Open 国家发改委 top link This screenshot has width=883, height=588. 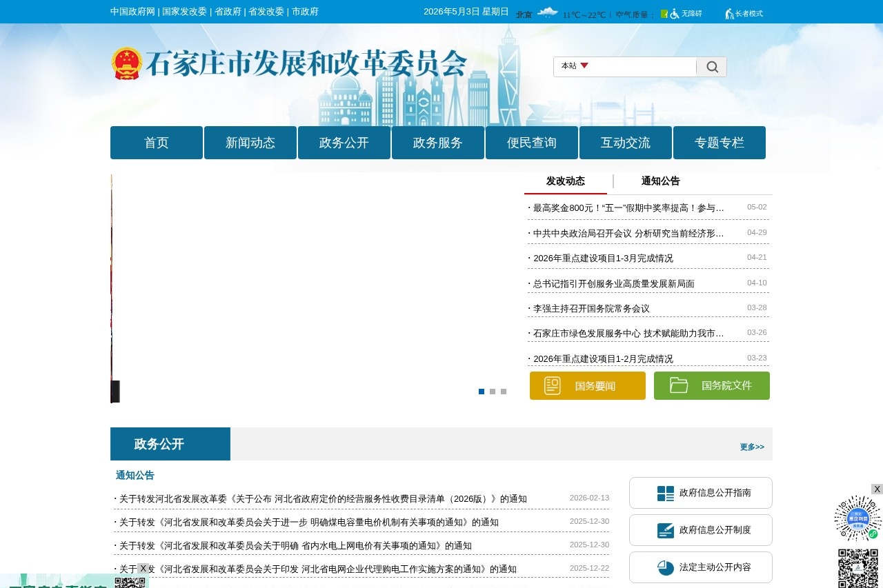pyautogui.click(x=184, y=12)
